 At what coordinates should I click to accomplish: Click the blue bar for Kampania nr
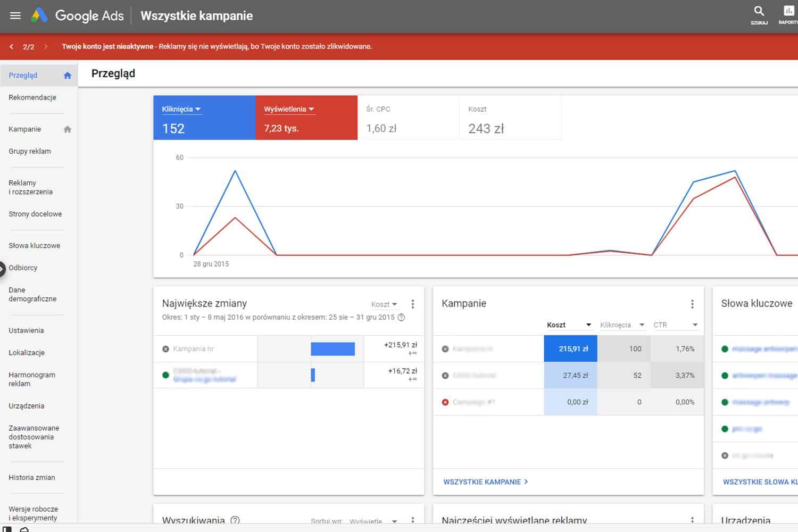(332, 349)
